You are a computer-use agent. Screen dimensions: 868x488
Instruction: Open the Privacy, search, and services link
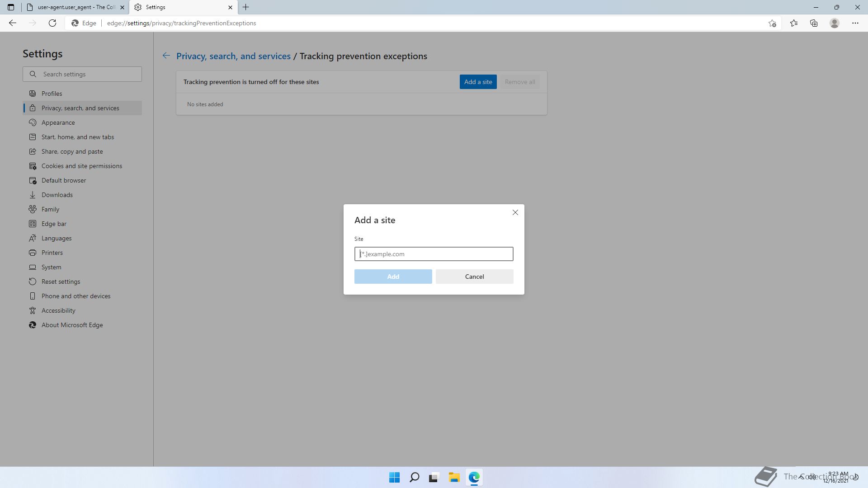pos(233,56)
